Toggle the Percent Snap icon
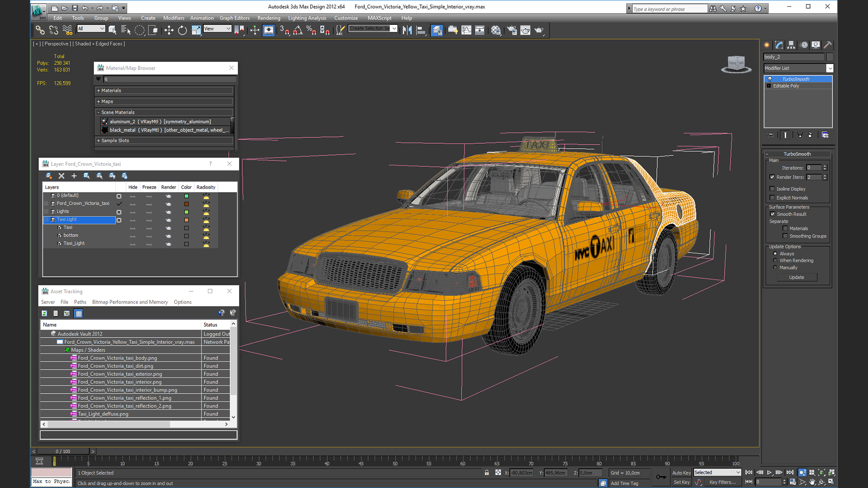 [311, 30]
